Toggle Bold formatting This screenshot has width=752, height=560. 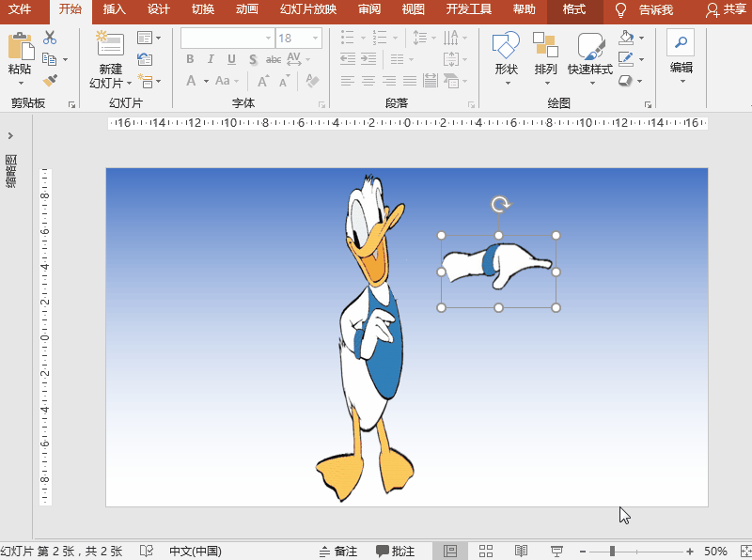click(190, 59)
